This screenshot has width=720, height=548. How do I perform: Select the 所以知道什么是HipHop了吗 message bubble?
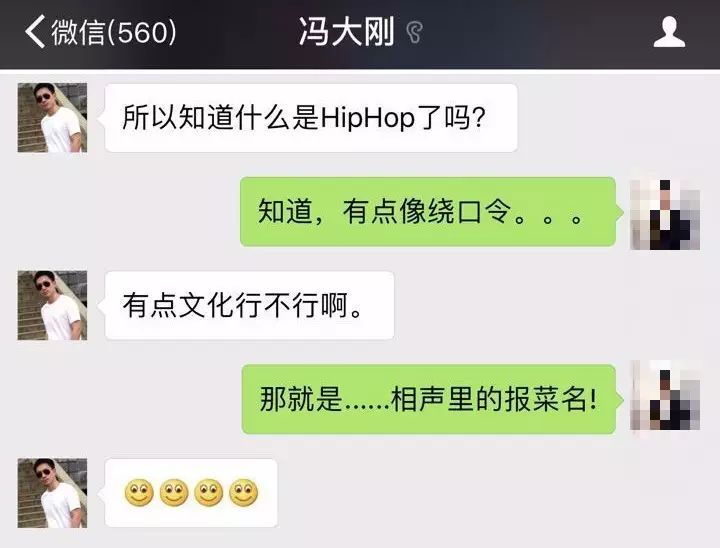pos(309,118)
